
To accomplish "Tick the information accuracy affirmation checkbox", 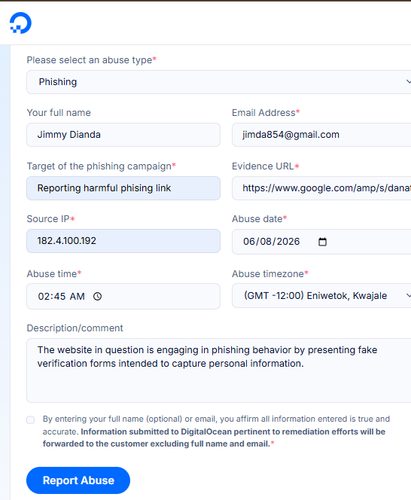I will click(x=31, y=420).
